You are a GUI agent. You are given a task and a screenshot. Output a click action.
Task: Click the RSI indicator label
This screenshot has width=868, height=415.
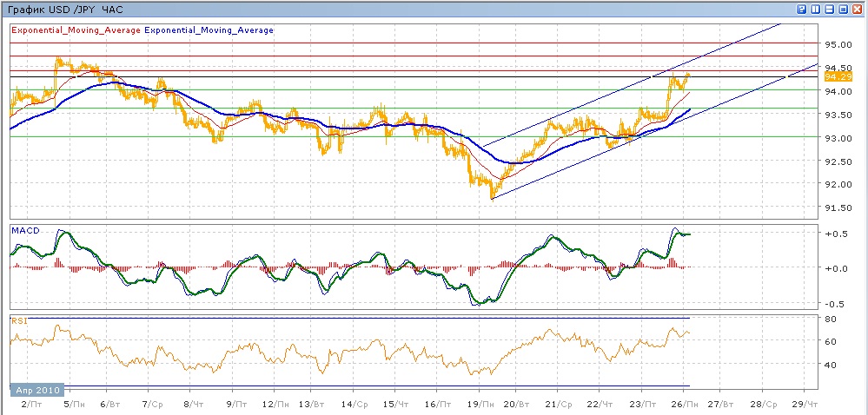18,319
